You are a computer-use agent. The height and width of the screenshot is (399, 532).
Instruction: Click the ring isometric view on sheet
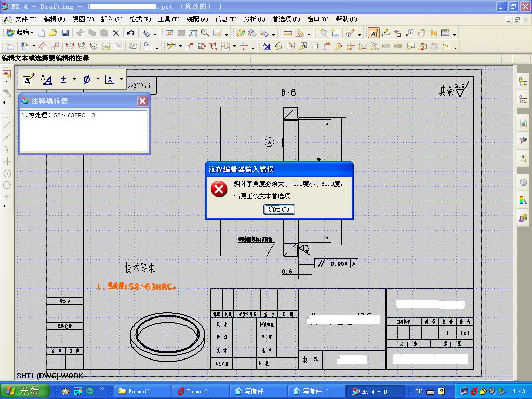click(168, 337)
